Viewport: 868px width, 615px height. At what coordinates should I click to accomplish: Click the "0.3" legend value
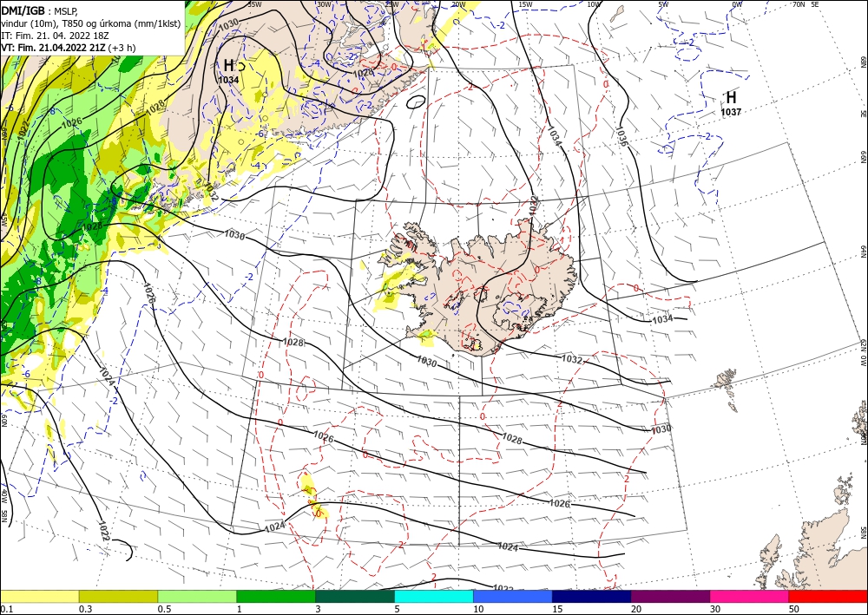pos(85,609)
